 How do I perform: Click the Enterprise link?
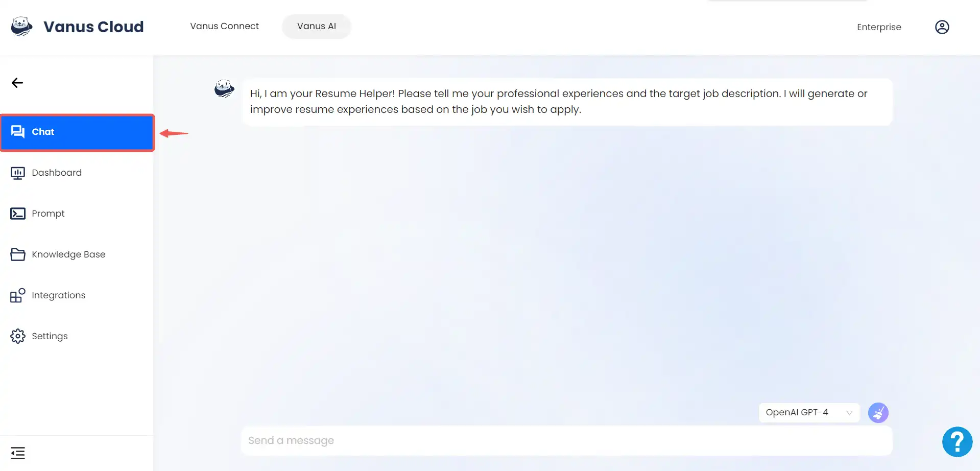(879, 27)
